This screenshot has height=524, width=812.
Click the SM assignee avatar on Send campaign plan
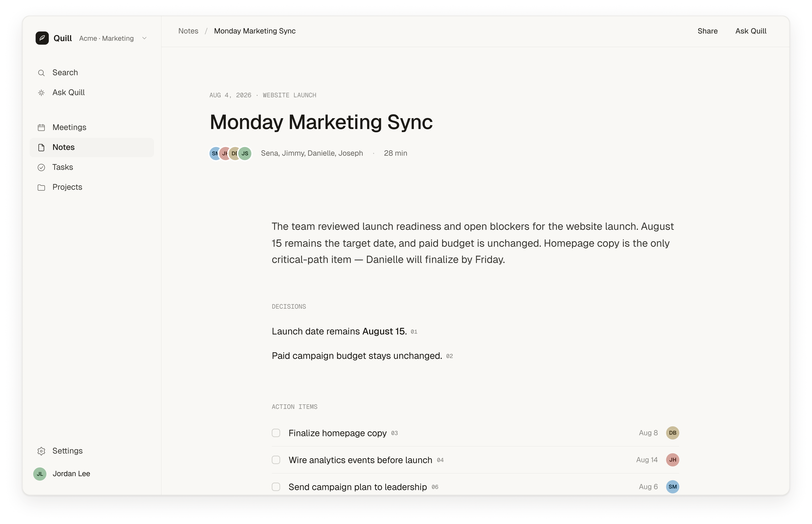pyautogui.click(x=672, y=487)
